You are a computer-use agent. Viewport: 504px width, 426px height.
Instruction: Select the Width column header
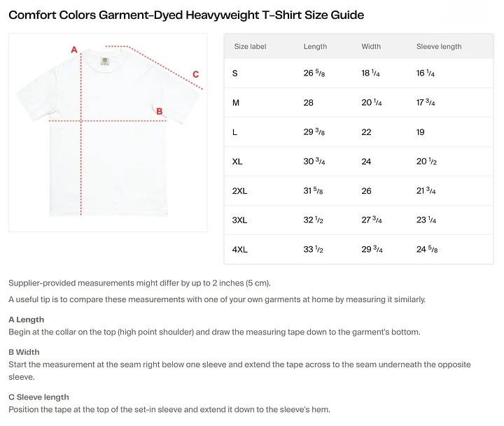(x=371, y=47)
